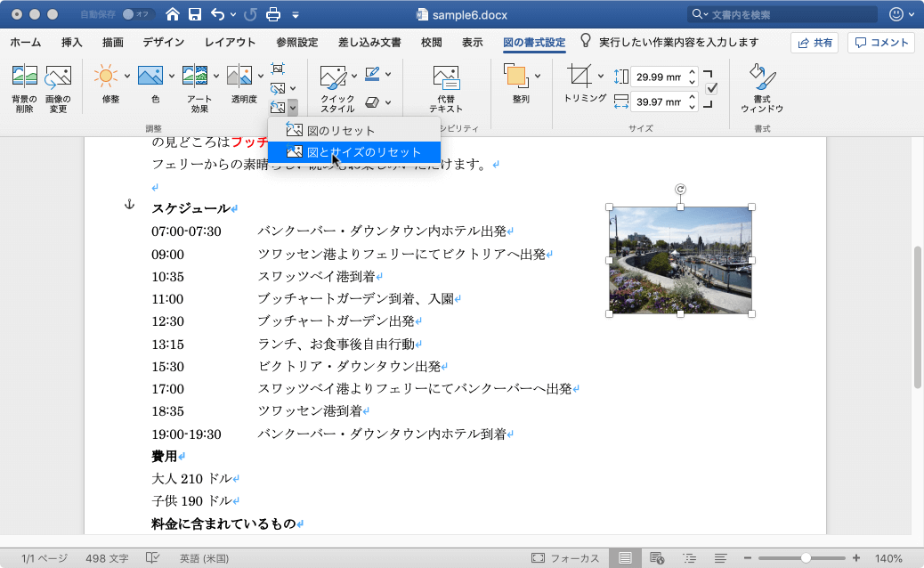Click the 代替テキスト (Alt Text) icon

click(446, 77)
